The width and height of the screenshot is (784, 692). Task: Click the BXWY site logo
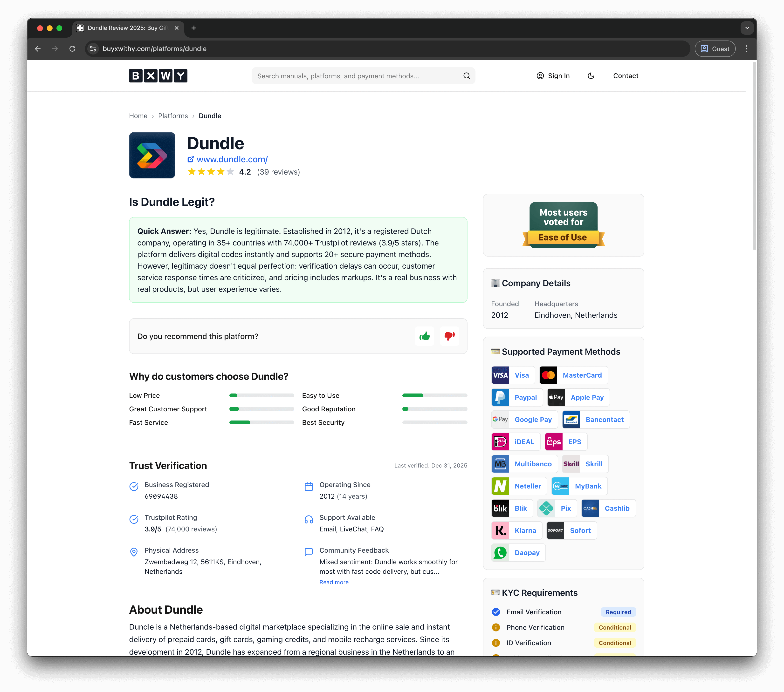click(x=158, y=75)
